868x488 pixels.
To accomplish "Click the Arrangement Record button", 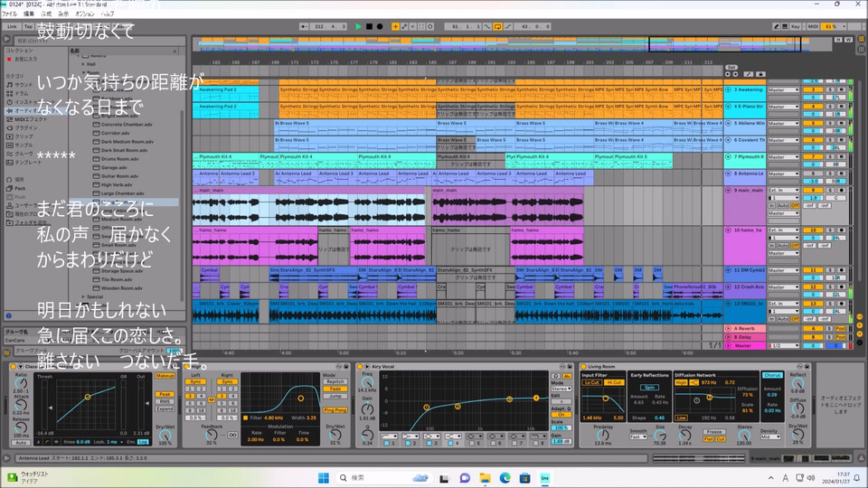I will click(380, 26).
